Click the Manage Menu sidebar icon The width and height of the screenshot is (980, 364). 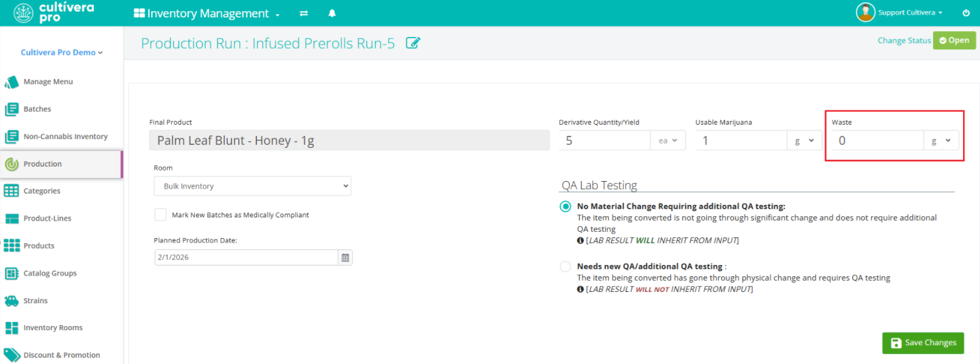11,82
